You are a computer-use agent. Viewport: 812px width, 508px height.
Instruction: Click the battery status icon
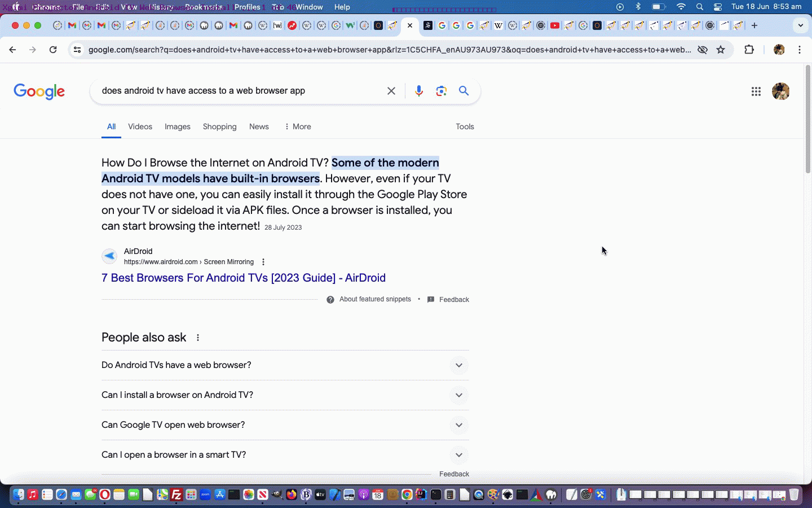point(659,7)
